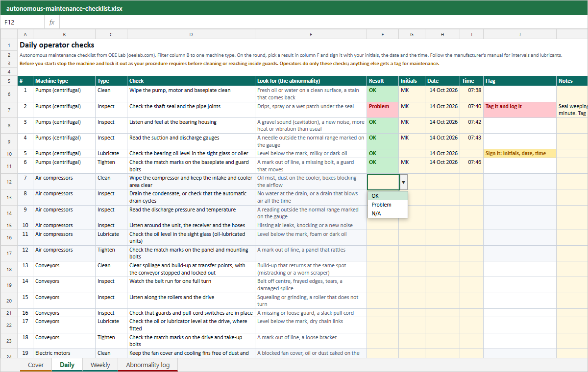This screenshot has height=372, width=588.
Task: Click 'A missing or loose guard, a slack pull cord'
Action: 311,313
